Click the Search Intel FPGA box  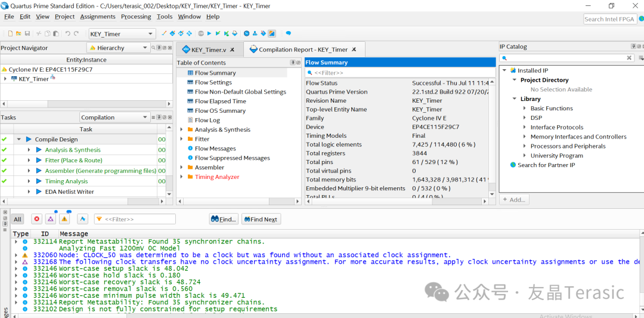[x=610, y=19]
